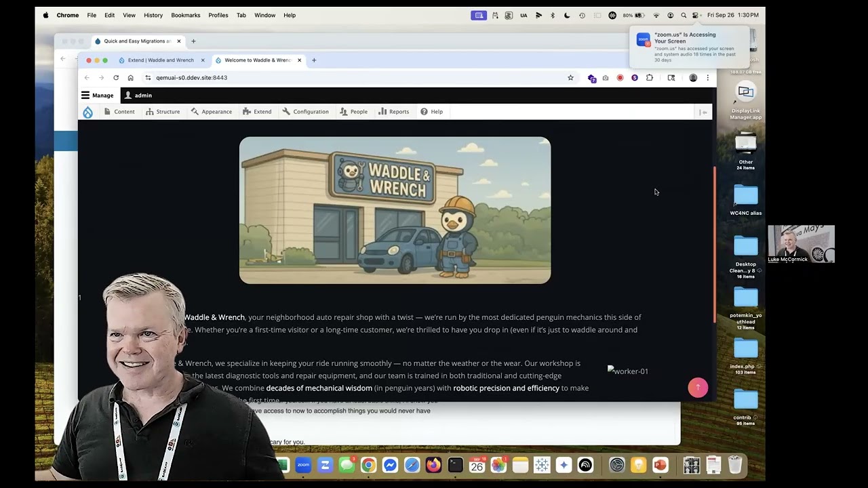Click the camera screenshot extension icon
Viewport: 868px width, 488px height.
pos(606,78)
